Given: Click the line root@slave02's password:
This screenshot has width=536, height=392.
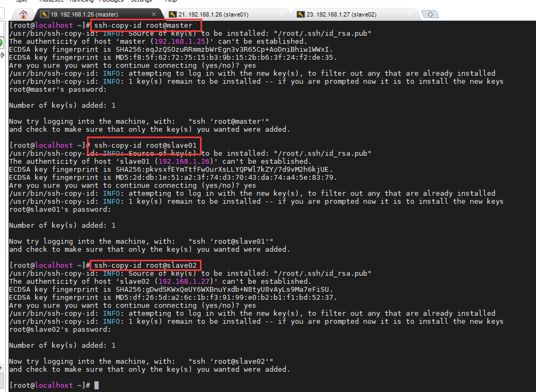Looking at the screenshot, I should point(60,330).
